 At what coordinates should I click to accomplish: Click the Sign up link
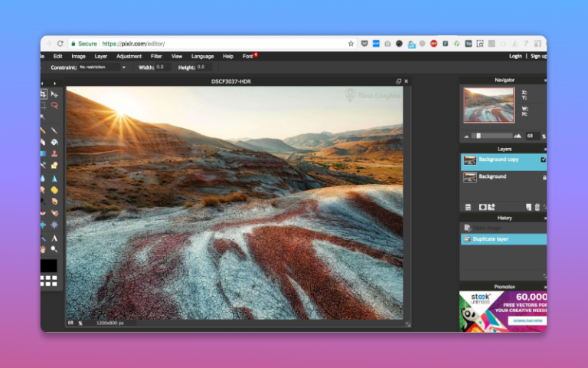[x=538, y=56]
